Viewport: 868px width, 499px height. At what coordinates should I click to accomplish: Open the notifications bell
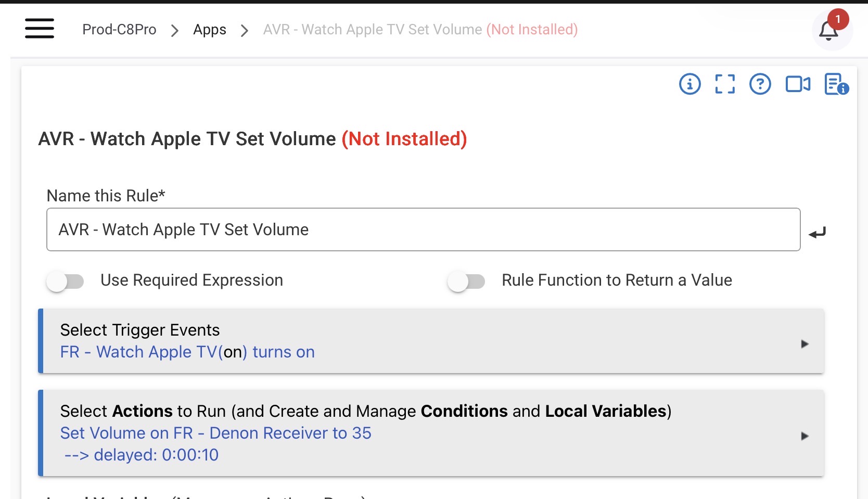coord(828,31)
